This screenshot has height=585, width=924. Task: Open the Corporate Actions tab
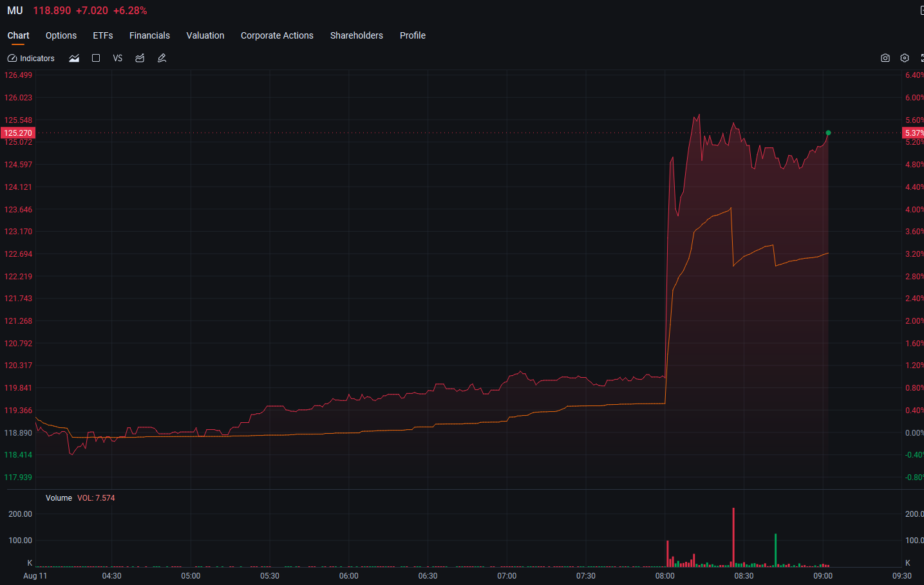click(x=277, y=35)
